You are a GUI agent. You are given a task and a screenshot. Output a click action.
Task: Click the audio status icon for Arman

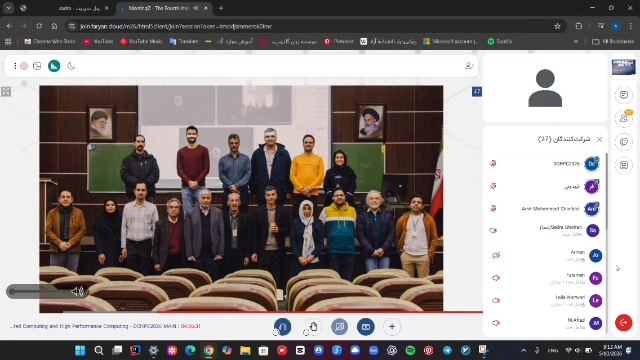coord(496,256)
